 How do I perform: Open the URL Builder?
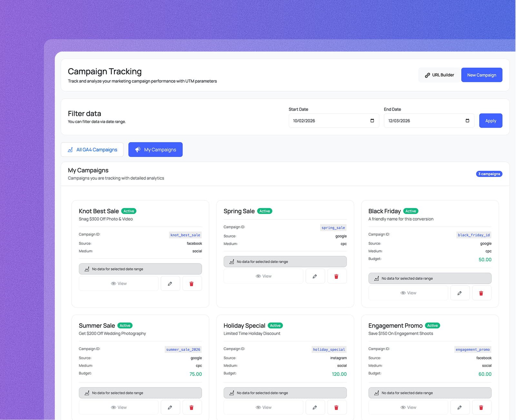coord(439,75)
